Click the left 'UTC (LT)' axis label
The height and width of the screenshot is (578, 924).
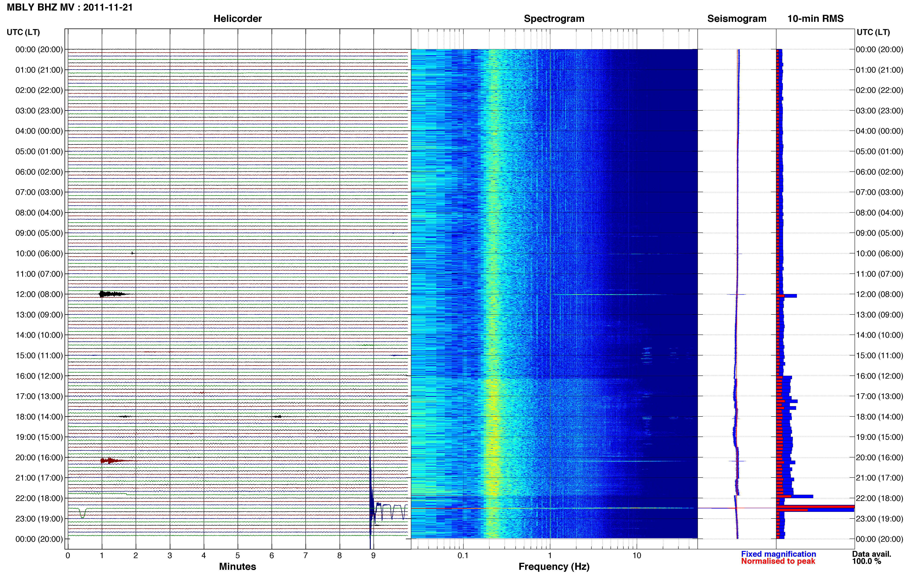click(23, 32)
